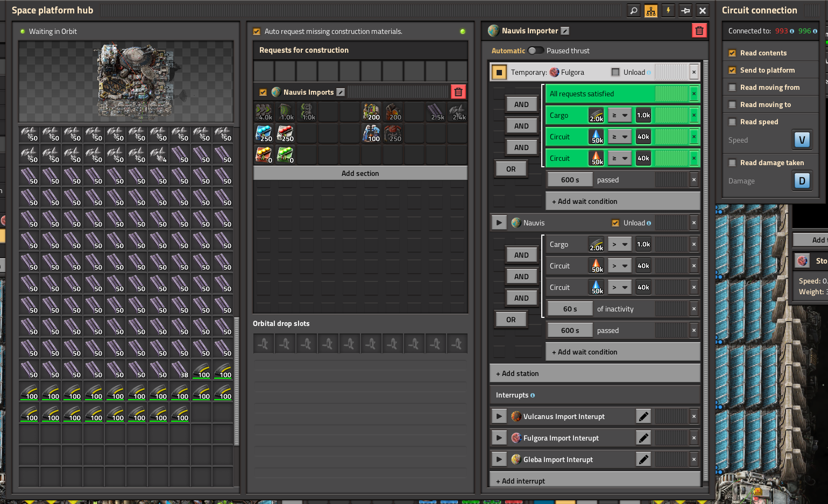
Task: Click Add interrupt button
Action: [595, 480]
